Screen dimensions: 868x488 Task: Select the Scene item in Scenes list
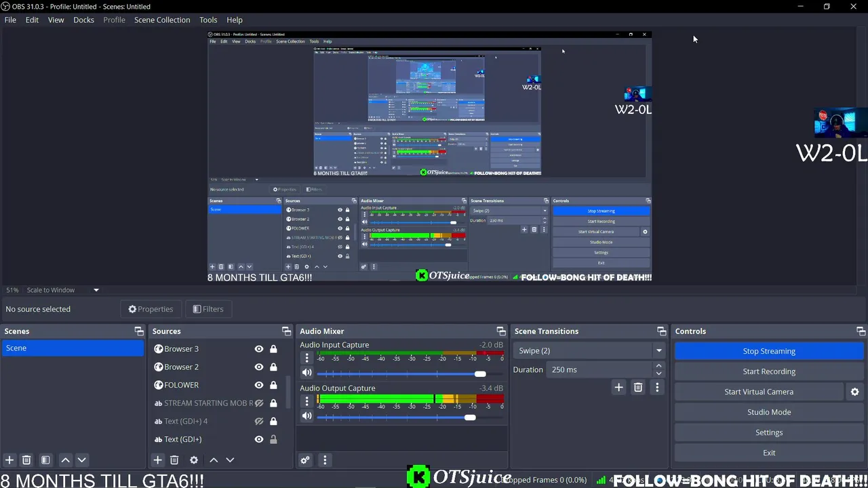tap(73, 348)
